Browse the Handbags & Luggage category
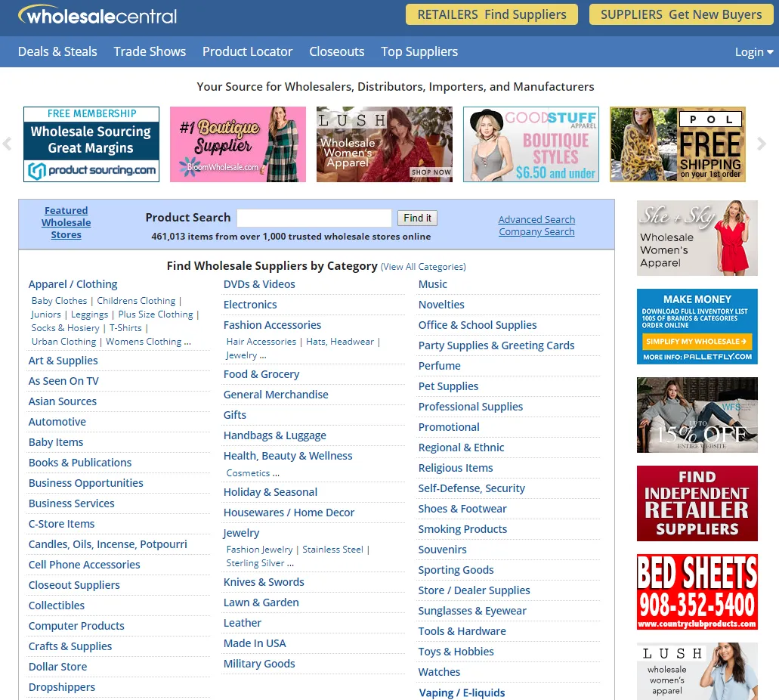 [275, 435]
